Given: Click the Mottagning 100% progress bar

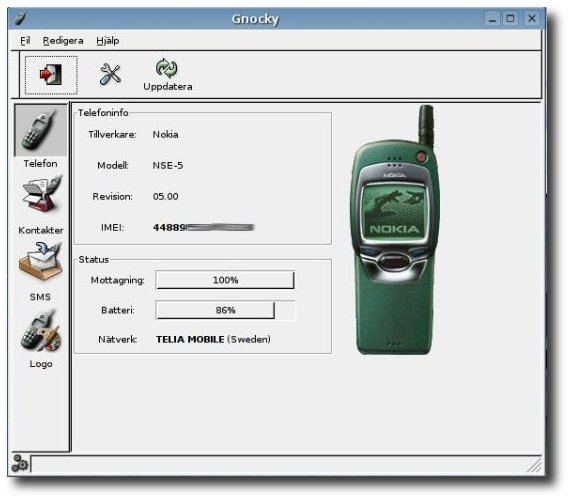Looking at the screenshot, I should click(x=225, y=280).
